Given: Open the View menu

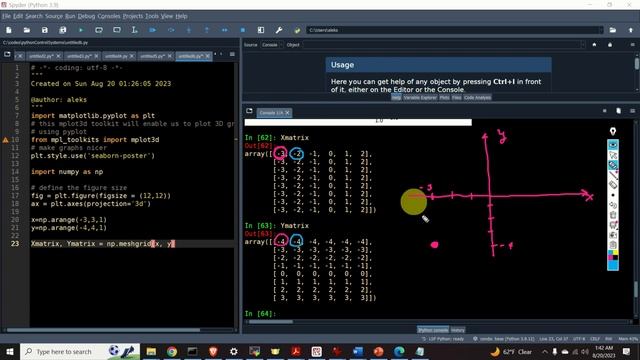Looking at the screenshot, I should click(167, 16).
